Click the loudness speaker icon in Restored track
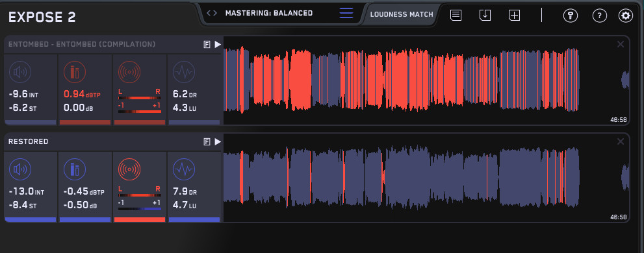 tap(19, 169)
